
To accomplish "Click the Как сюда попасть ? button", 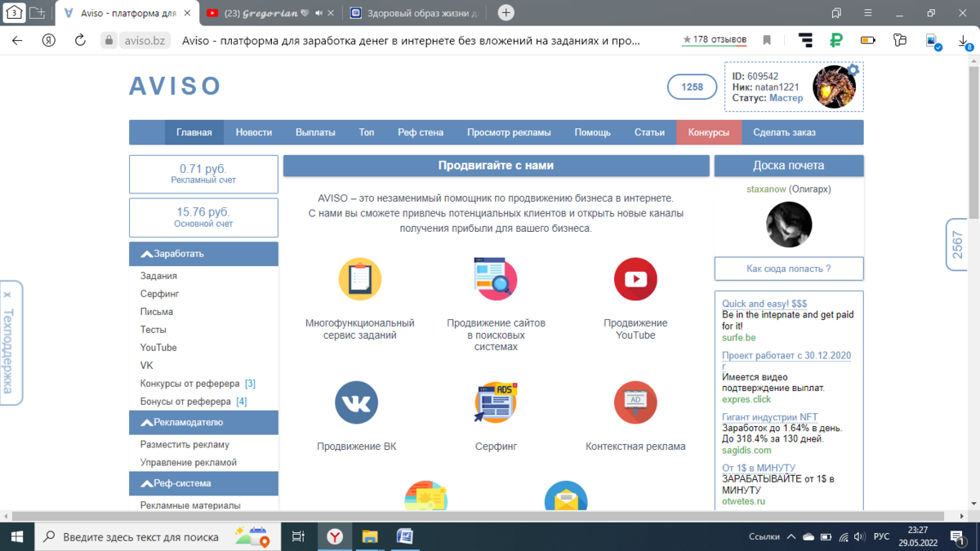I will click(x=789, y=269).
